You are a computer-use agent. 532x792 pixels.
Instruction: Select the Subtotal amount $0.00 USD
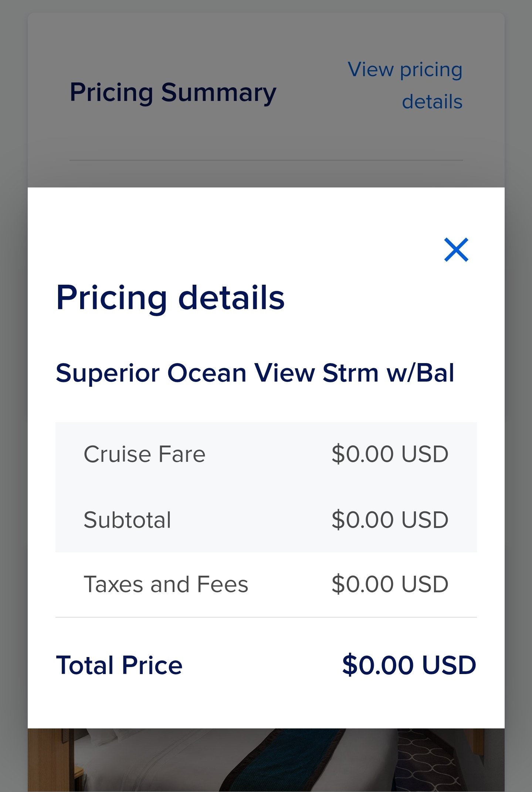(390, 520)
